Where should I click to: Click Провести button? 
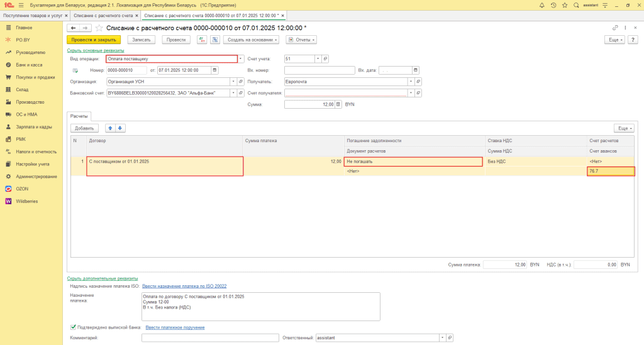pyautogui.click(x=176, y=40)
